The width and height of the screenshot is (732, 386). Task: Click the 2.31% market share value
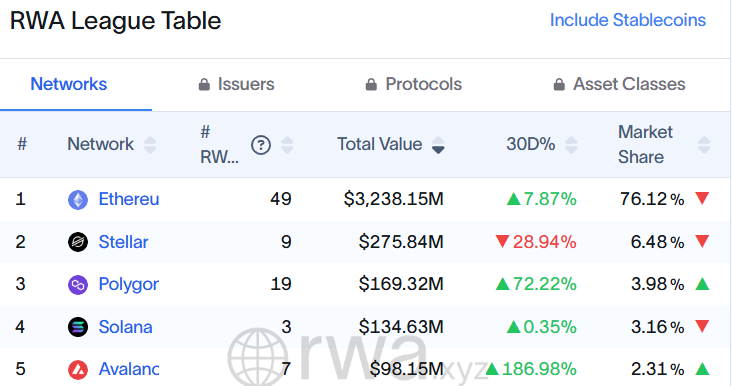pyautogui.click(x=657, y=369)
